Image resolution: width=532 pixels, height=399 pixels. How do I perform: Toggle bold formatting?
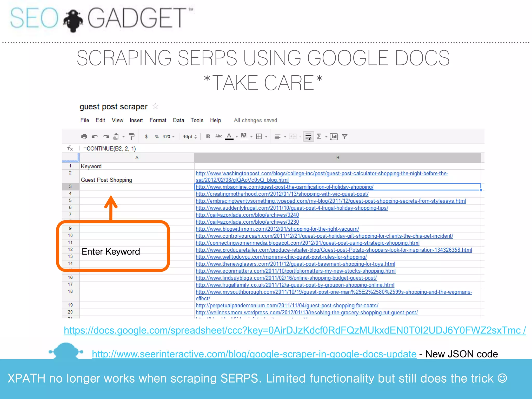click(208, 136)
